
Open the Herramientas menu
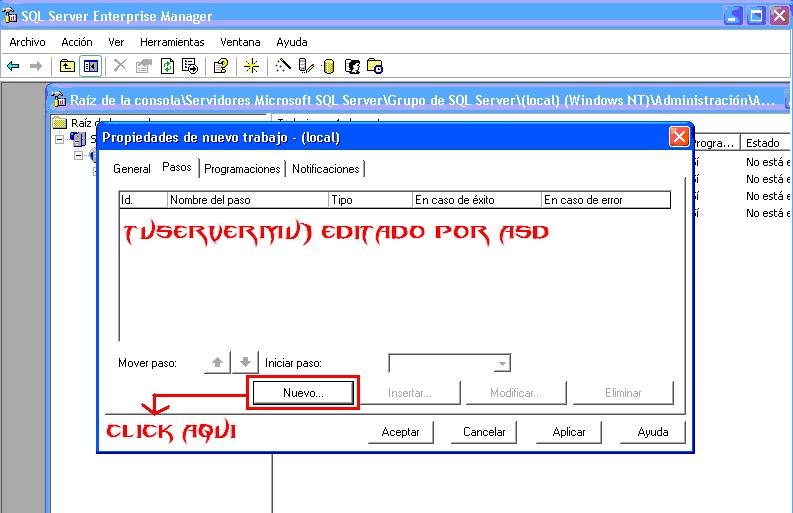(x=172, y=42)
